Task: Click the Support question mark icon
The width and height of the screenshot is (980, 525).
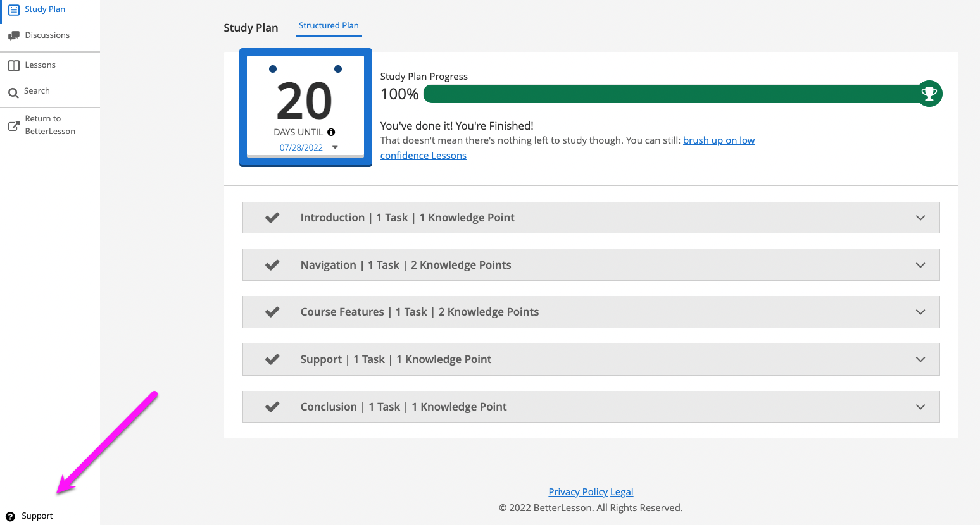Action: (10, 516)
